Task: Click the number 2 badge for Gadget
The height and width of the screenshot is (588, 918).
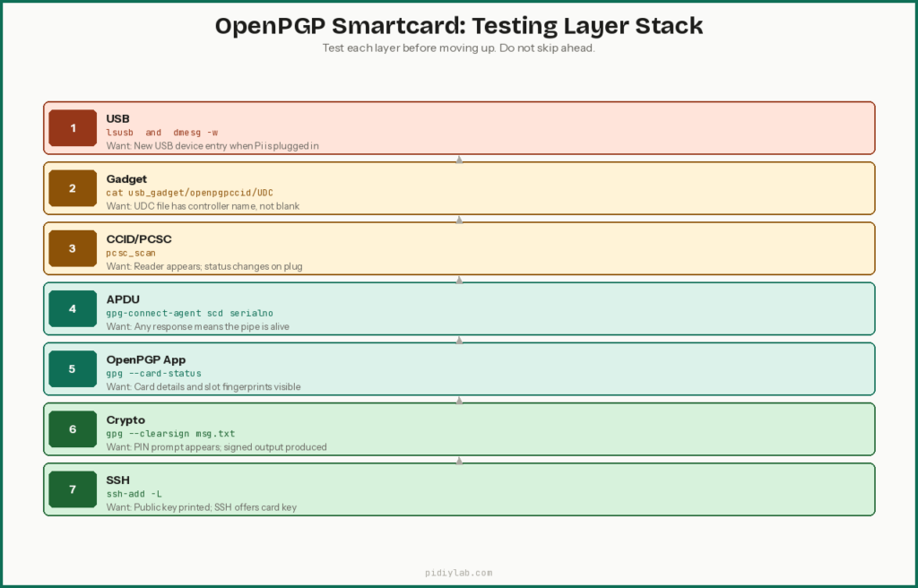Action: coord(73,188)
